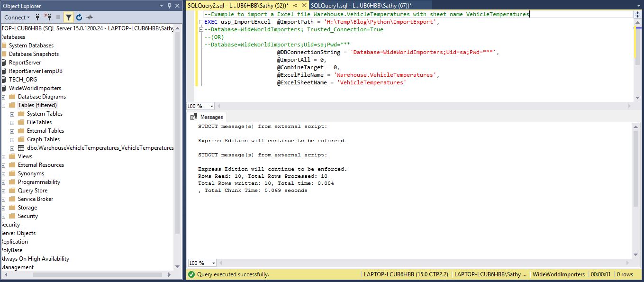The image size is (644, 282).
Task: Click the Messages tab icon
Action: (x=194, y=117)
